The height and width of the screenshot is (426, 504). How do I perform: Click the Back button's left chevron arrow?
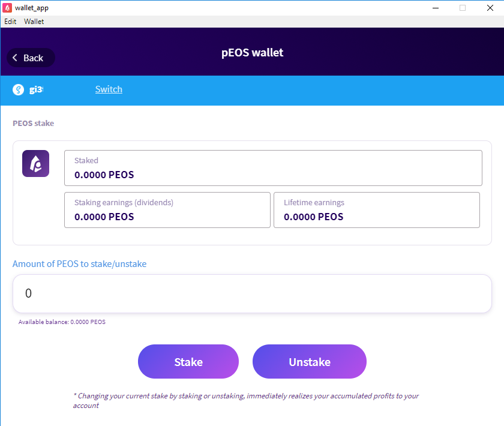click(x=15, y=58)
